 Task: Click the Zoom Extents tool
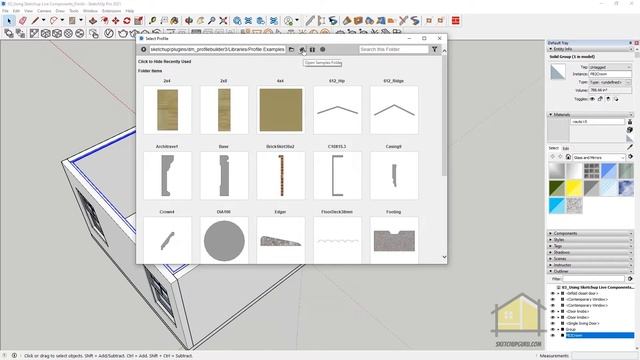223,20
